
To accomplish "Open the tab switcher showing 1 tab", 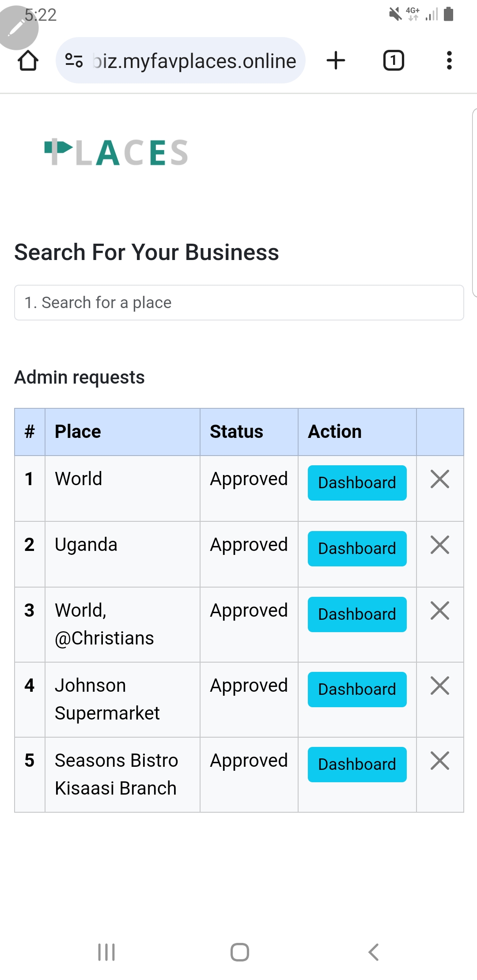I will (x=393, y=60).
